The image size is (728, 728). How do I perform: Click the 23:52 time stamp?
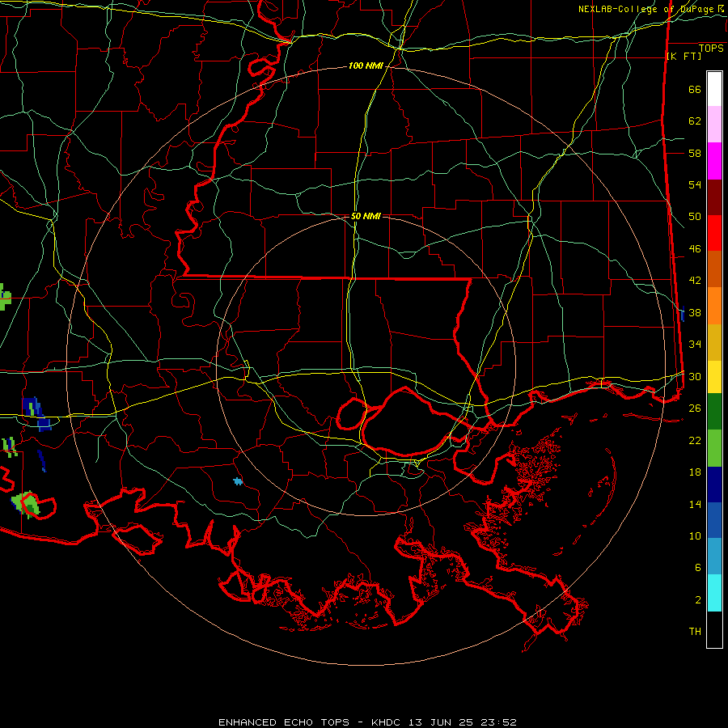[x=499, y=722]
